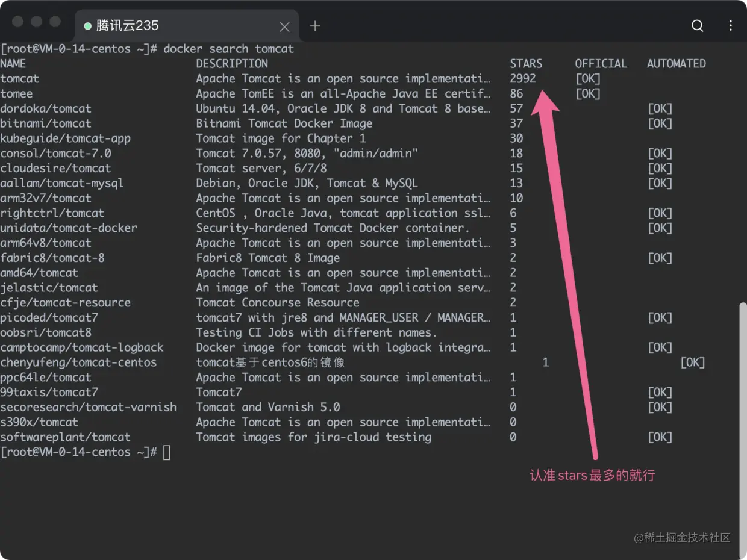The height and width of the screenshot is (560, 747).
Task: Select the camptocamp/tomcat-logback image name
Action: (82, 347)
